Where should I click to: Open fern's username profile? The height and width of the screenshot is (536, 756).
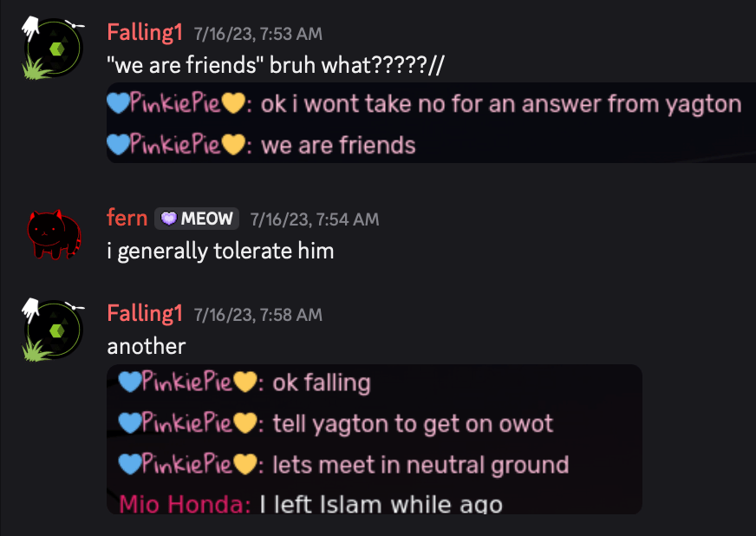pyautogui.click(x=127, y=218)
